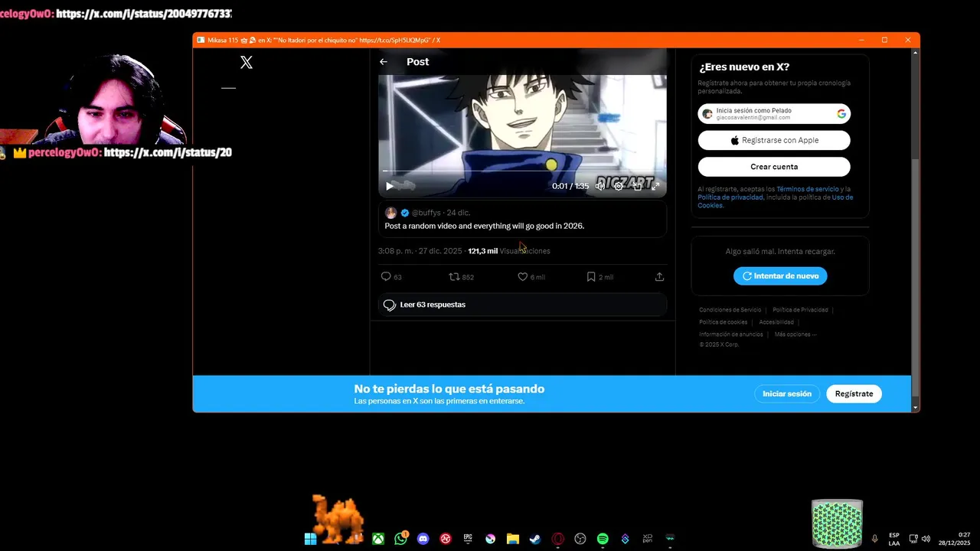Click Crear cuenta button

[774, 167]
